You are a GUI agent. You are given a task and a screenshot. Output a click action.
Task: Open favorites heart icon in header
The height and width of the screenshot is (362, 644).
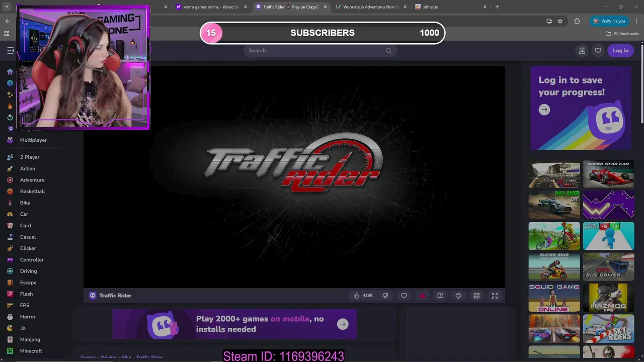pyautogui.click(x=598, y=50)
